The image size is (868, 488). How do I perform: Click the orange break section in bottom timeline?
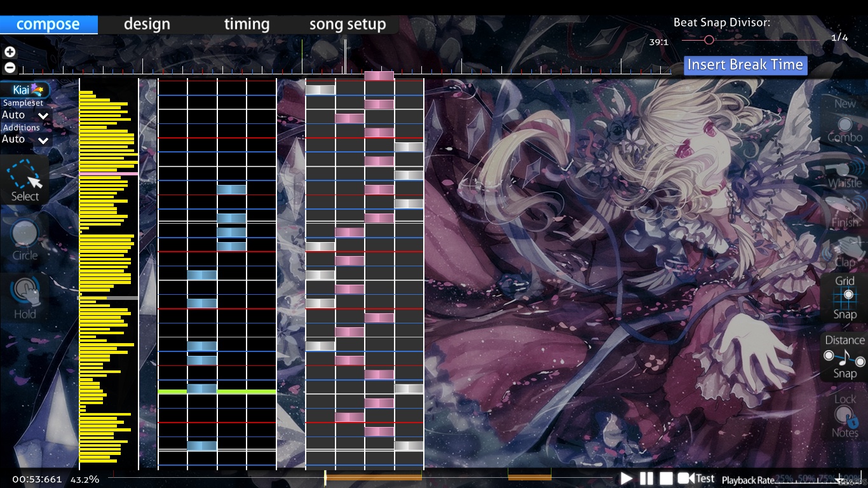(374, 477)
